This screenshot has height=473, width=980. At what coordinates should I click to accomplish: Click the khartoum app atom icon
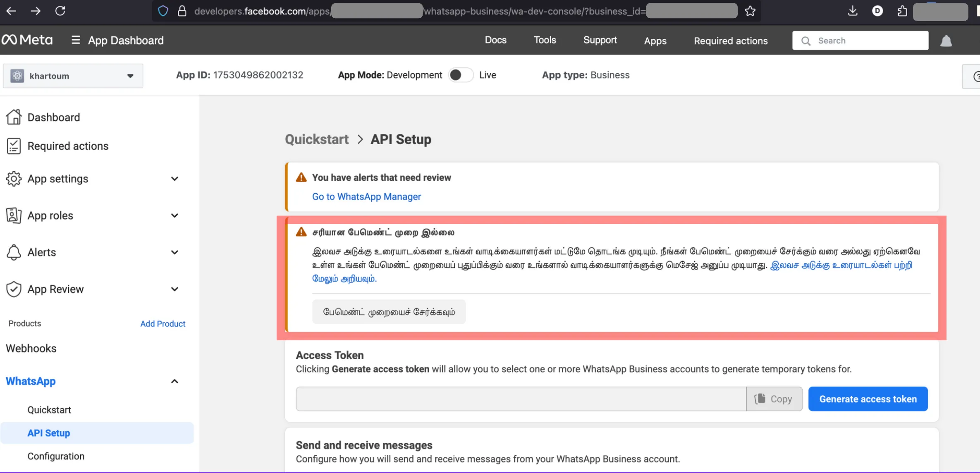pyautogui.click(x=17, y=76)
